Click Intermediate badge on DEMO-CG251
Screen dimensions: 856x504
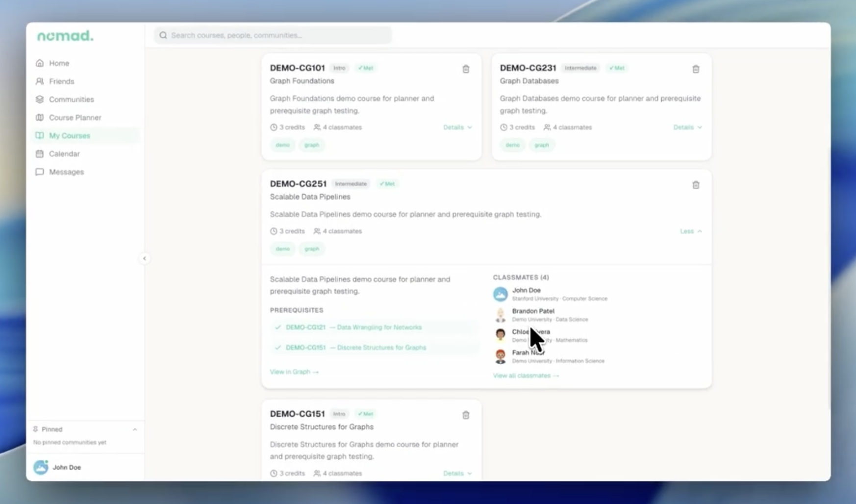[x=351, y=184]
